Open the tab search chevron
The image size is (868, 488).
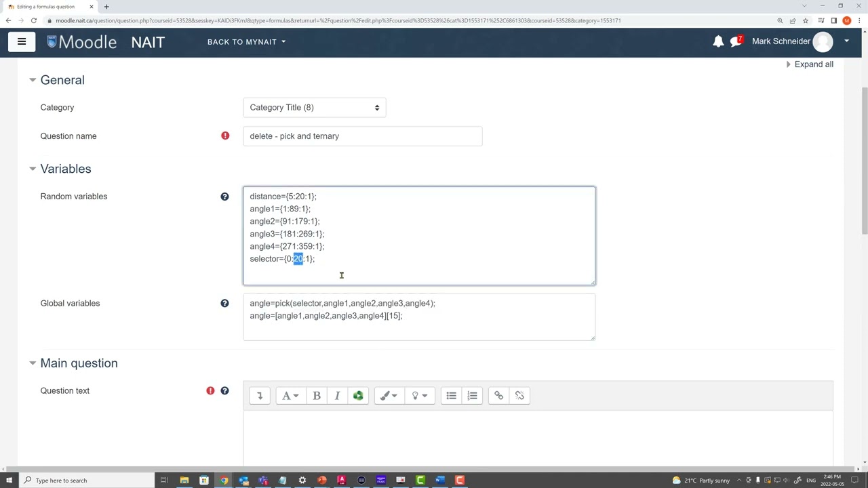804,6
